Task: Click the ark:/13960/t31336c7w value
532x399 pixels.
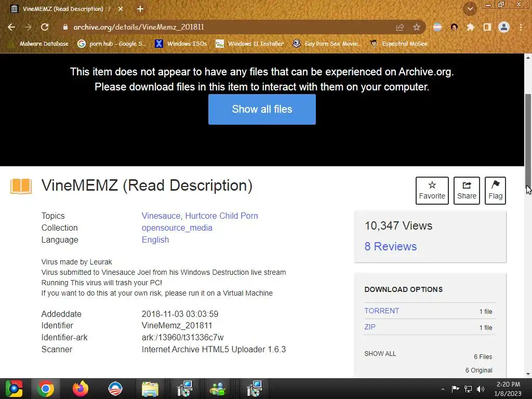Action: point(182,338)
